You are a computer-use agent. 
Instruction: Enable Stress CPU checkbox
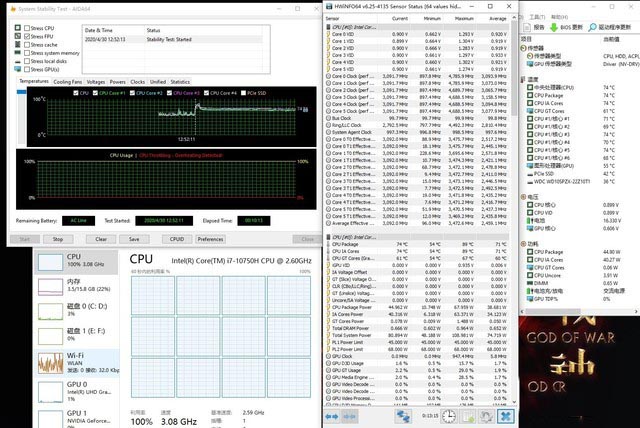coord(27,28)
